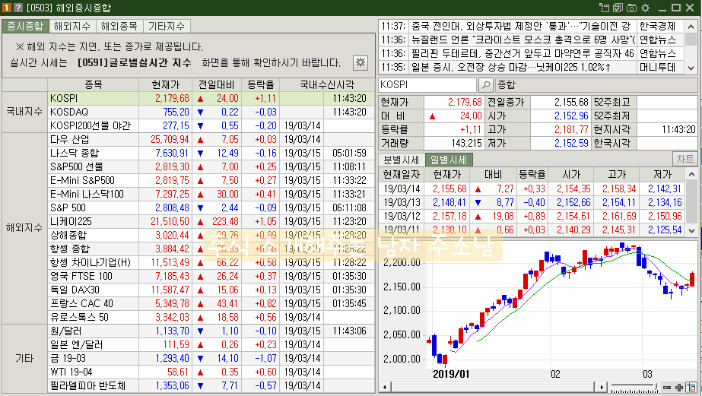Switch to the 해외종목 tab
The image size is (702, 396).
coord(120,26)
